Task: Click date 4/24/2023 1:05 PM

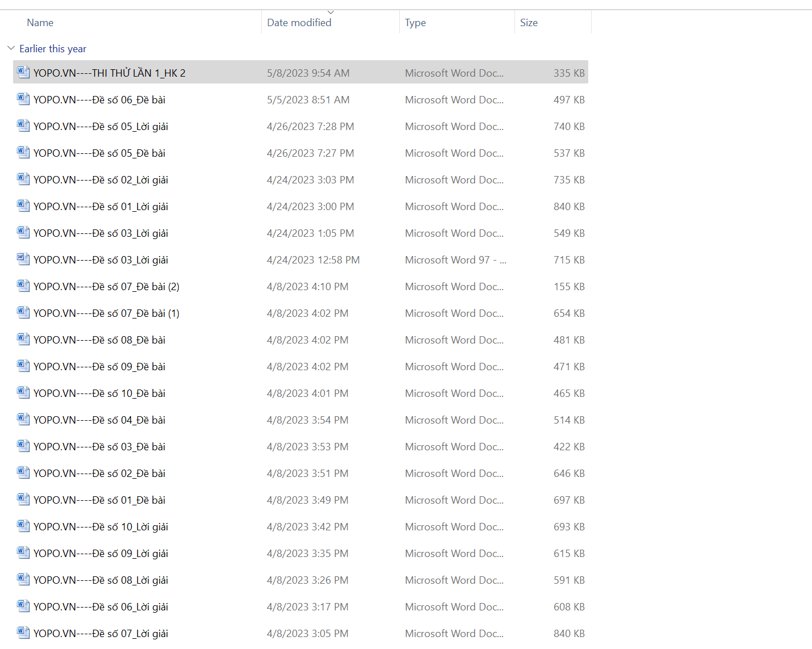Action: 311,233
